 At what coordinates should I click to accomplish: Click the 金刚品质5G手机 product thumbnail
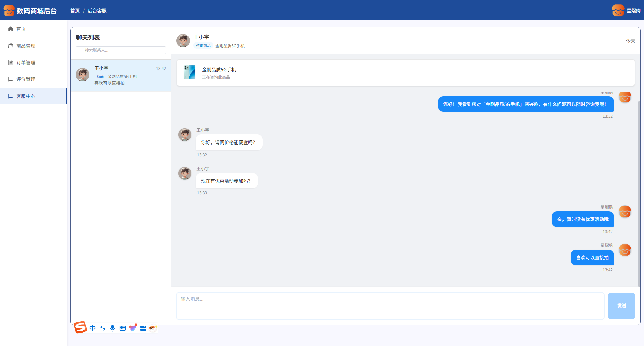[190, 72]
